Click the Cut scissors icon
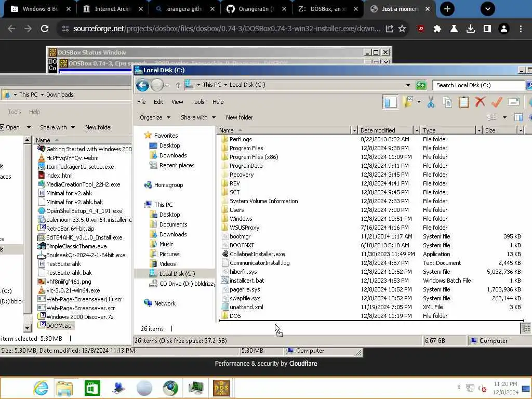This screenshot has width=532, height=399. [x=431, y=102]
